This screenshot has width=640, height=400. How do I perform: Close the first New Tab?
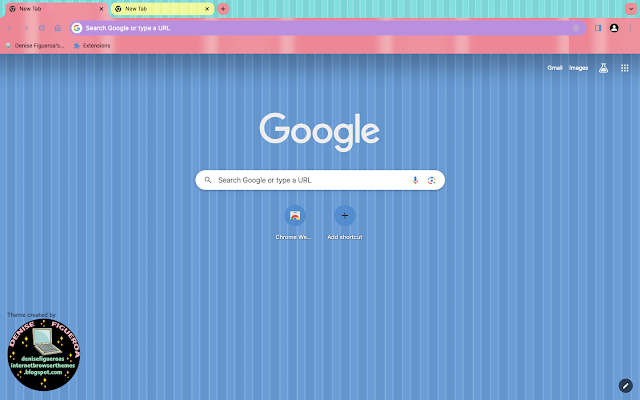[x=101, y=9]
